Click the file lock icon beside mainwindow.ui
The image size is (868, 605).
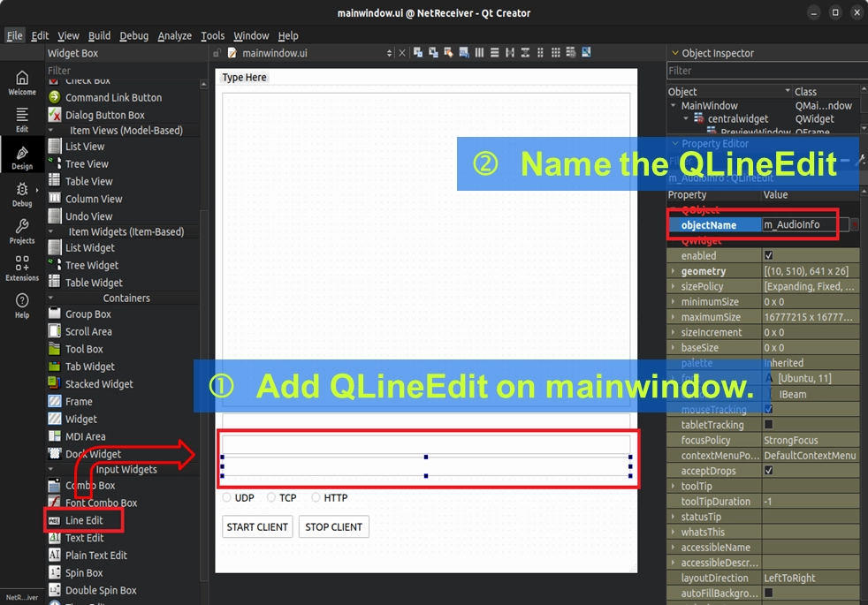pos(217,53)
